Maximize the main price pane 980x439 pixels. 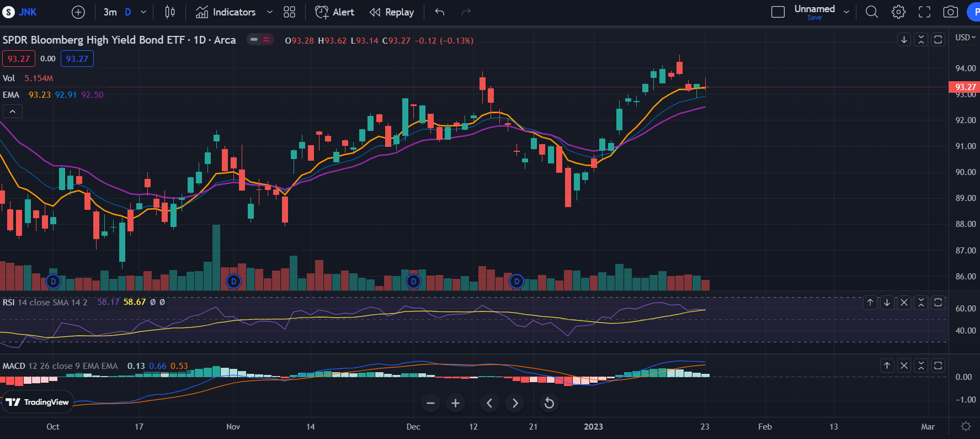click(938, 40)
